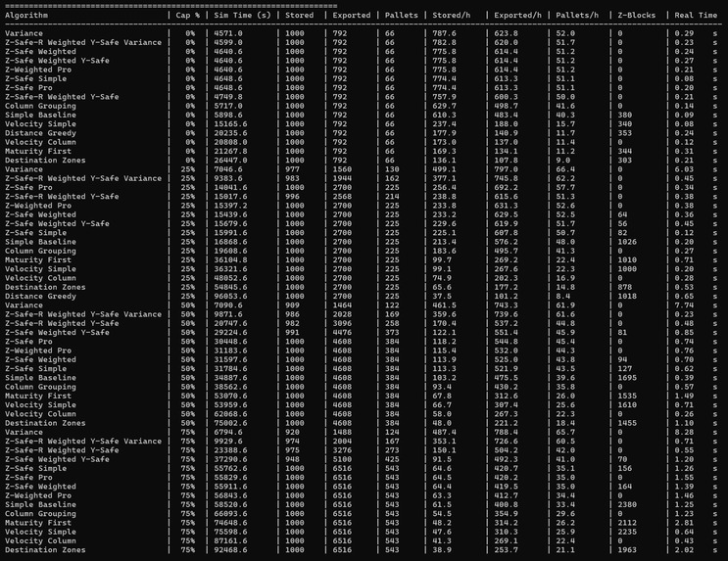Click Z-Blocks value "2380"
This screenshot has width=728, height=561.
point(627,504)
